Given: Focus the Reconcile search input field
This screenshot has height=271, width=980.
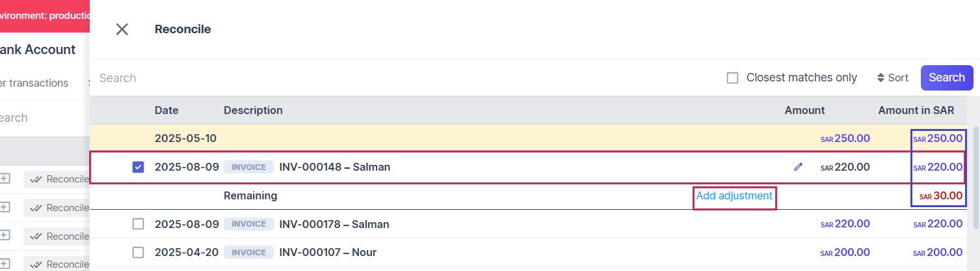Looking at the screenshot, I should (390, 78).
